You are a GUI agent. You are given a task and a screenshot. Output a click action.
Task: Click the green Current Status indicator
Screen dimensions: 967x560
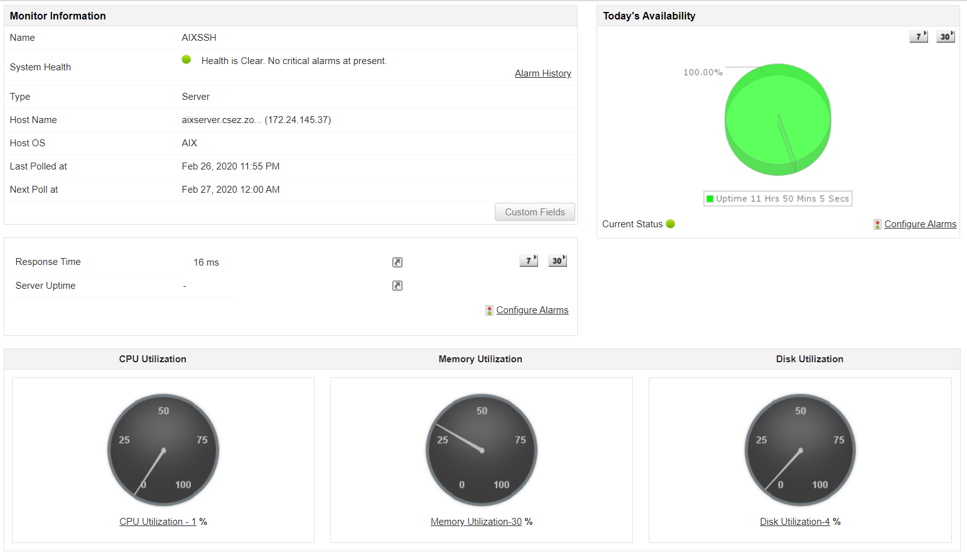pos(670,223)
